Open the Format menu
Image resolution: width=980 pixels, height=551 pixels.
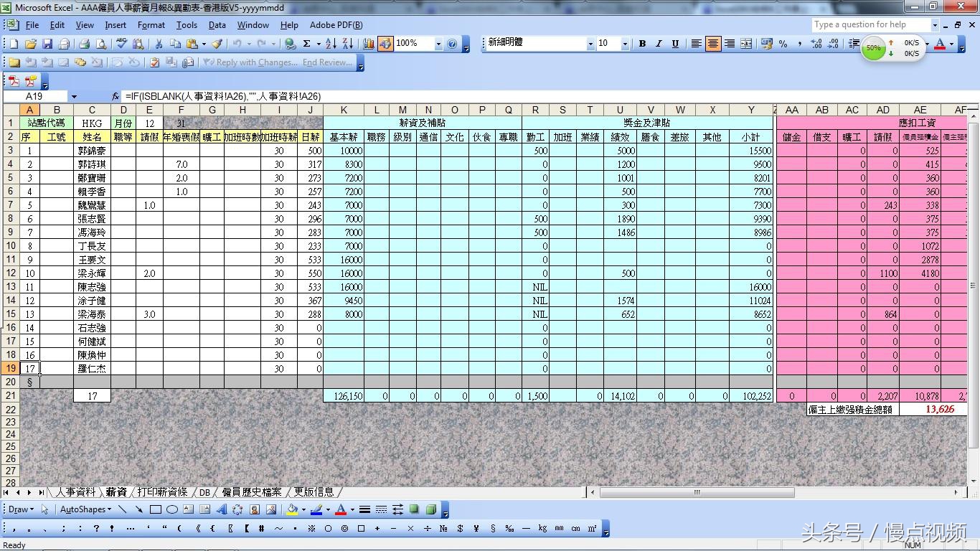pos(151,25)
